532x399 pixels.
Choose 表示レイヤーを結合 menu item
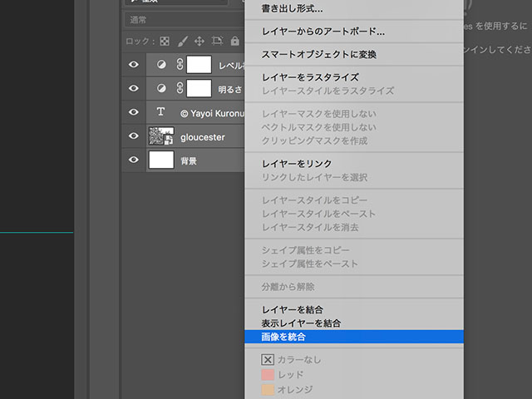(x=354, y=323)
